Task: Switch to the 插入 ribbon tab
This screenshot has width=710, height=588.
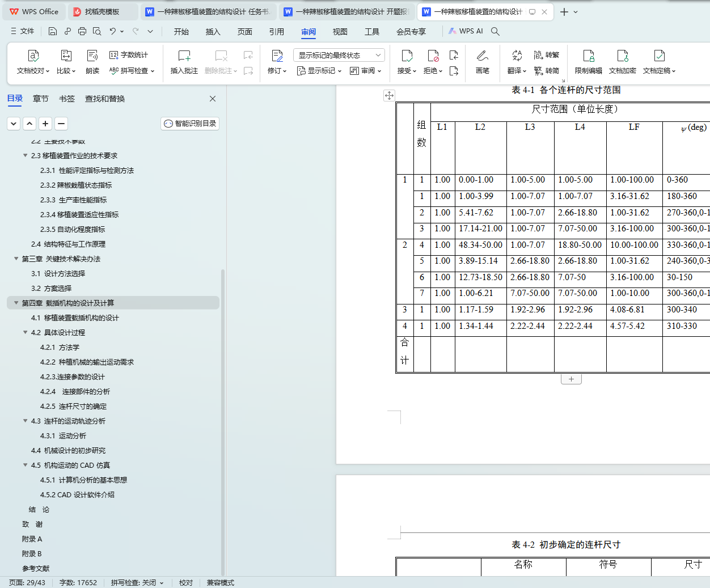Action: [213, 32]
